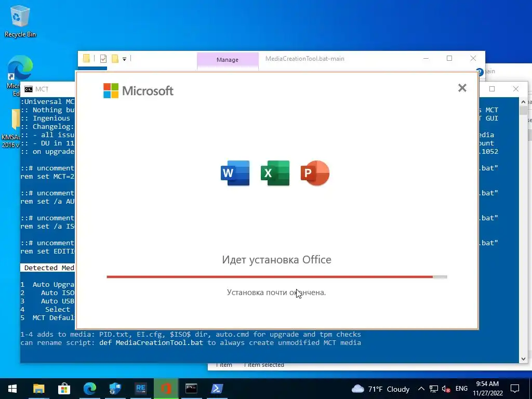Click 'Установка почти окончена.' status text
Image resolution: width=532 pixels, height=399 pixels.
[x=276, y=292]
